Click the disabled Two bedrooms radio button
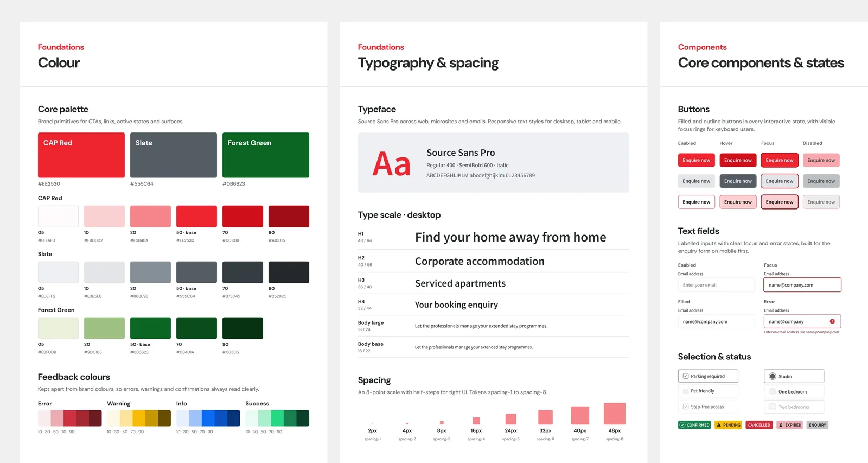This screenshot has height=463, width=868. (x=773, y=407)
